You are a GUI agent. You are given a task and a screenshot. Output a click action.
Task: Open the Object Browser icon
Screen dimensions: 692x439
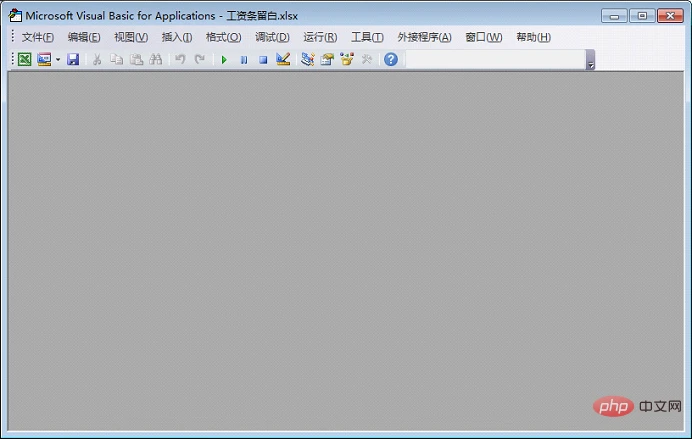[x=347, y=59]
